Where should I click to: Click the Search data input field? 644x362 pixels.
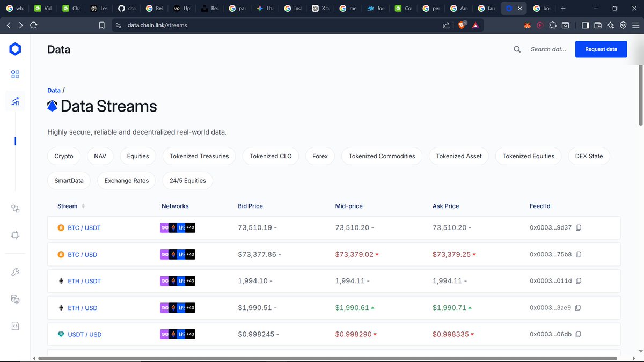point(548,49)
